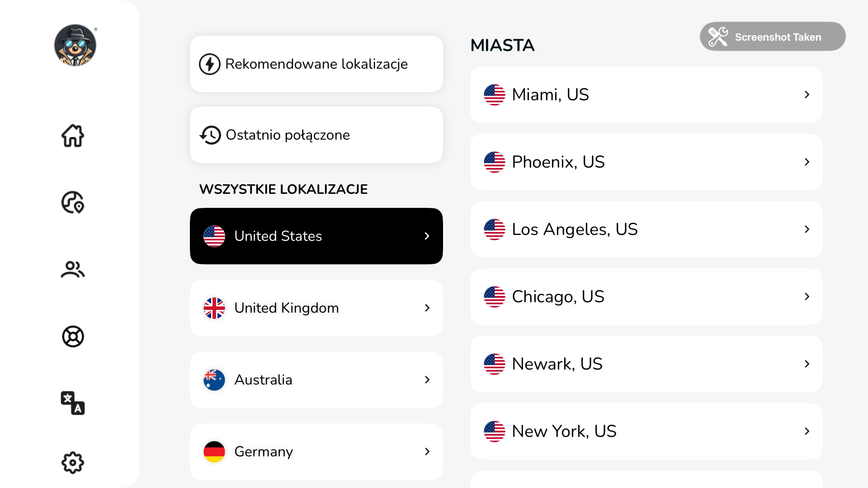868x488 pixels.
Task: Open the users account icon in sidebar
Action: tap(73, 270)
